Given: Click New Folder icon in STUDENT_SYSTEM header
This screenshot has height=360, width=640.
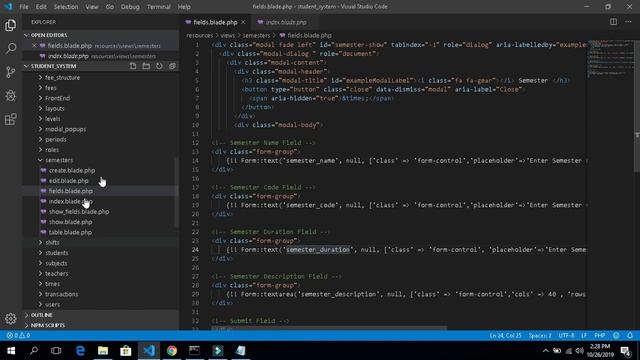Looking at the screenshot, I should pyautogui.click(x=146, y=66).
